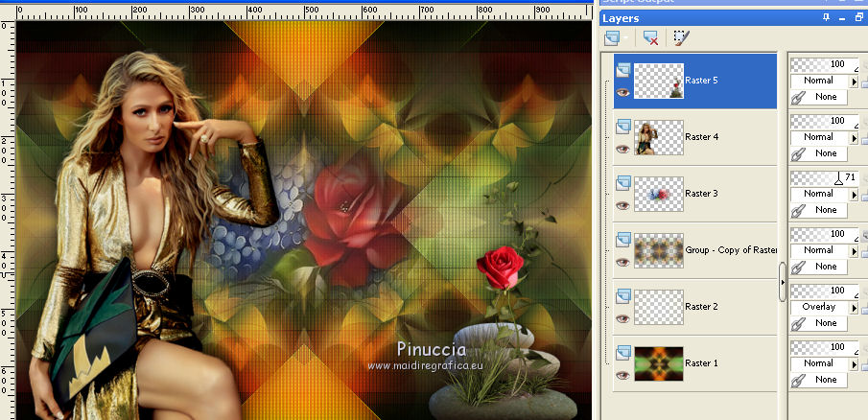Open blend mode dropdown for Raster 3
This screenshot has width=868, height=420.
(x=855, y=195)
